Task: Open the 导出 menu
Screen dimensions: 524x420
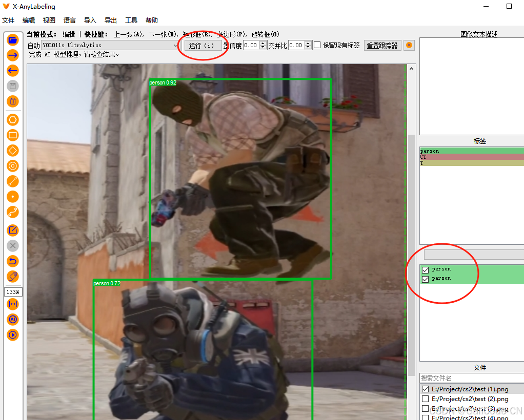Action: (x=111, y=20)
